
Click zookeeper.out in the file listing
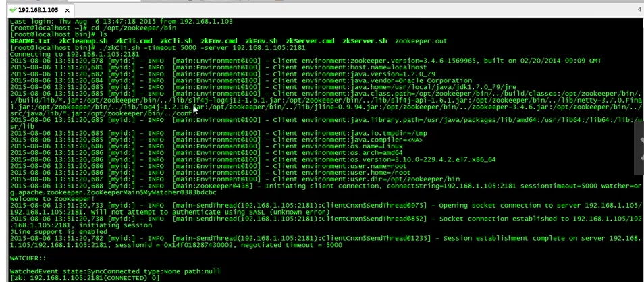[x=421, y=41]
